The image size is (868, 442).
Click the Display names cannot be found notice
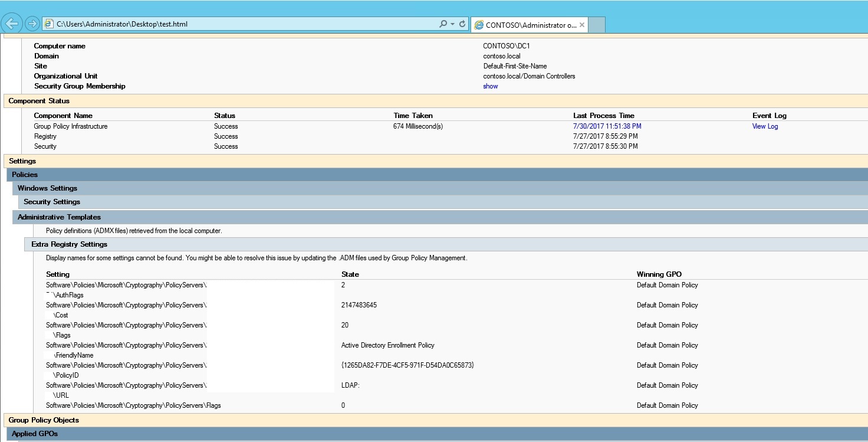[257, 258]
